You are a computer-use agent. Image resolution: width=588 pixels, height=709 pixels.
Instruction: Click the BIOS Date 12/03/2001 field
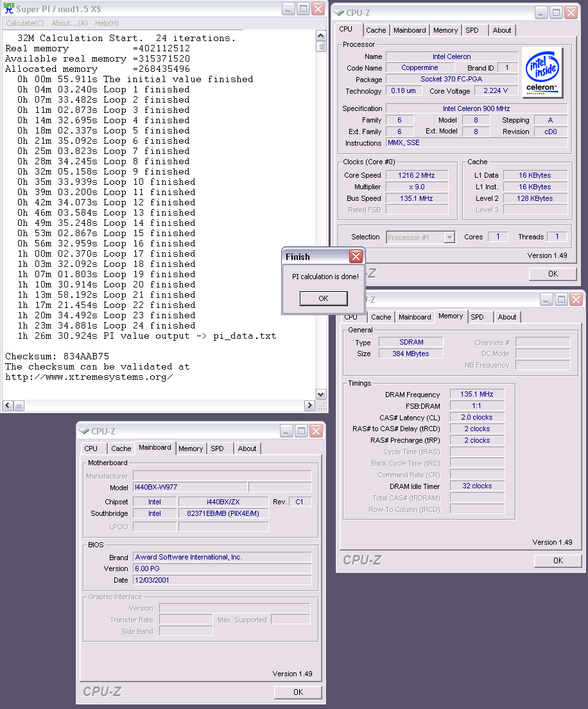(223, 580)
